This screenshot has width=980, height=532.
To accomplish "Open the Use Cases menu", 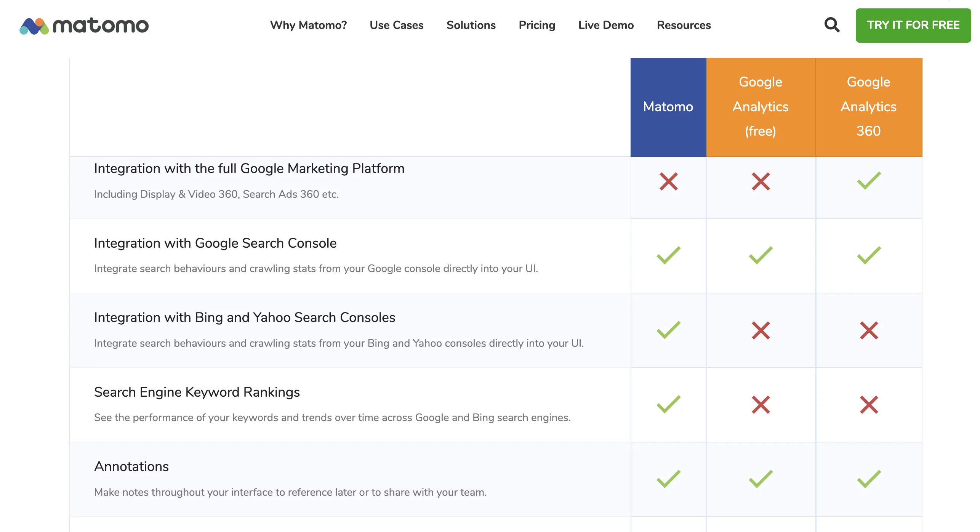I will [x=396, y=25].
